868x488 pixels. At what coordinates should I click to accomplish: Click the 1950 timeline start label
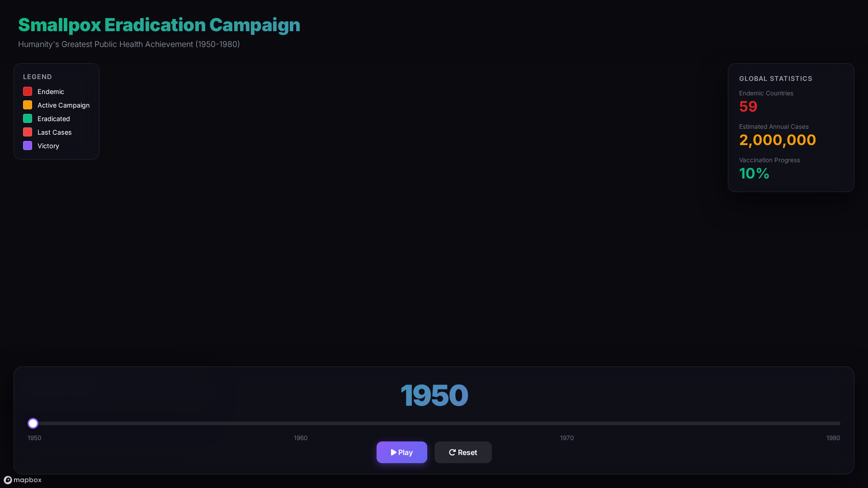tap(34, 438)
